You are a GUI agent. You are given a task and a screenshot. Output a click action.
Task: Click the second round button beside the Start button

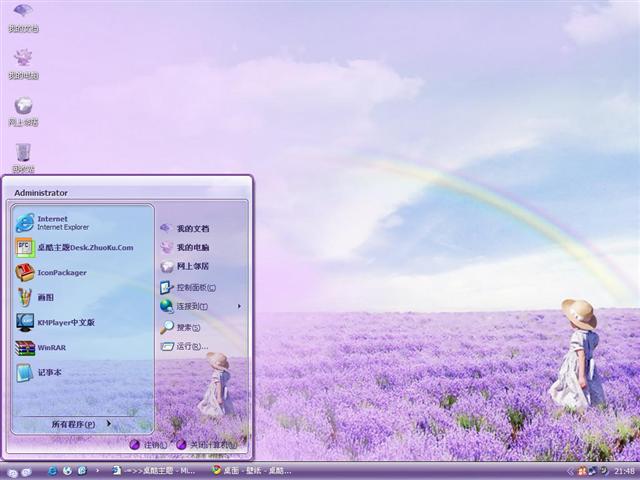click(x=27, y=472)
